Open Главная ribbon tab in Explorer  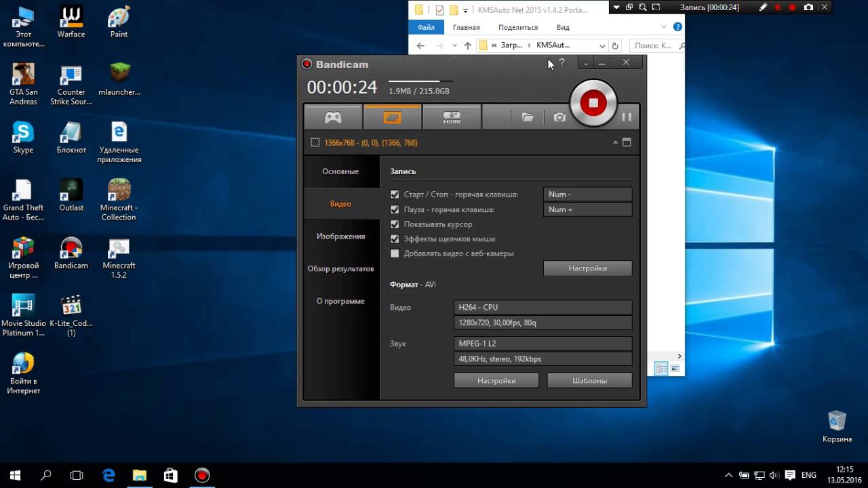point(466,27)
